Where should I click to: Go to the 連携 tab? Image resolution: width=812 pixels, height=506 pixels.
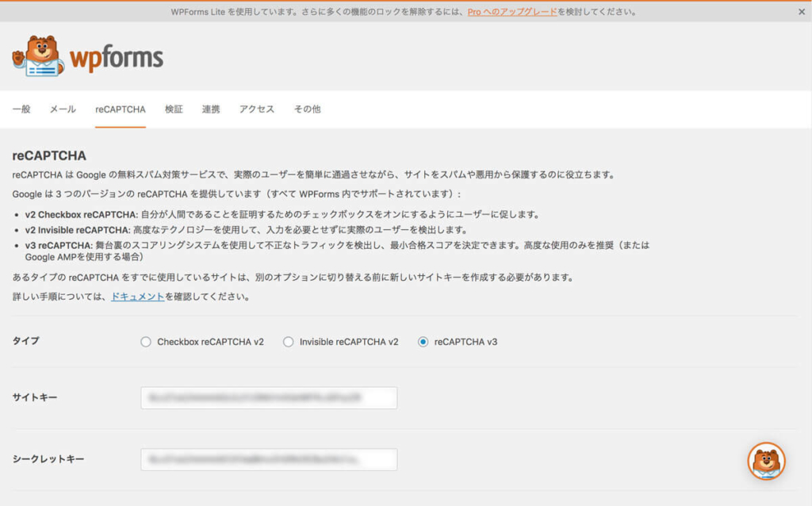[x=211, y=109]
